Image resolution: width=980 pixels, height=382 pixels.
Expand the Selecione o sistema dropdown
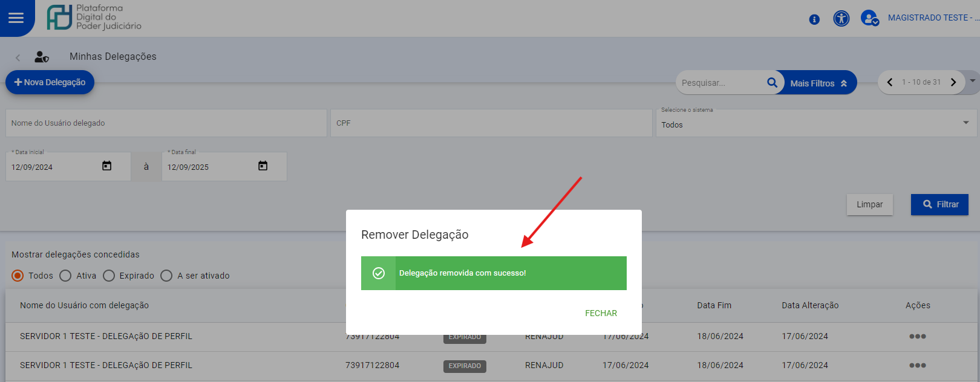965,123
